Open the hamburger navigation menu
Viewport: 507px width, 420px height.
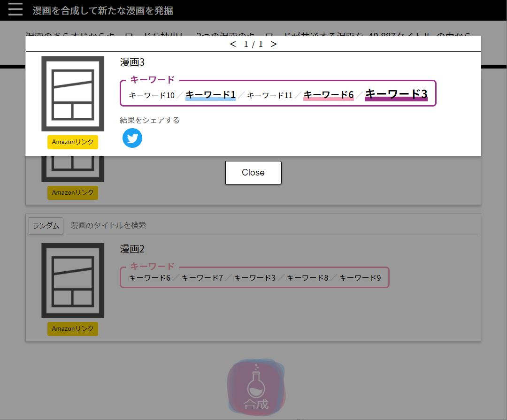(x=15, y=9)
